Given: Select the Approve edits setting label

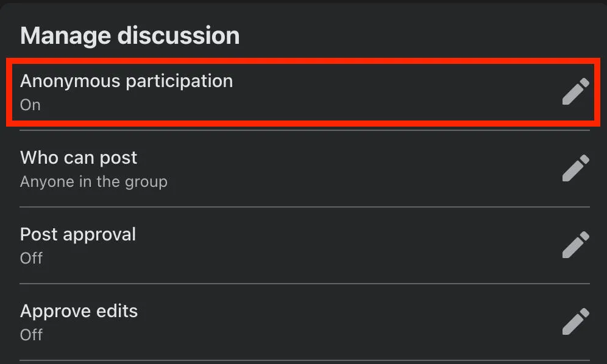Looking at the screenshot, I should tap(79, 312).
